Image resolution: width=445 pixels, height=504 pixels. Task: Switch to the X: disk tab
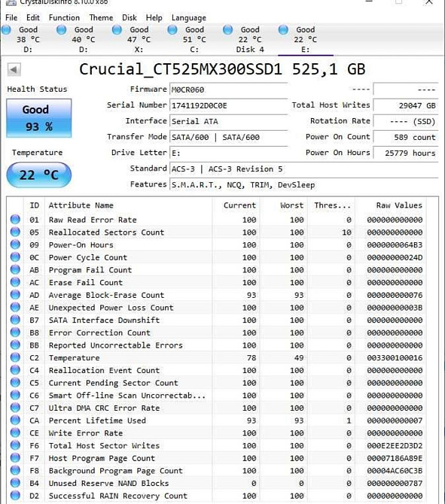pos(139,39)
